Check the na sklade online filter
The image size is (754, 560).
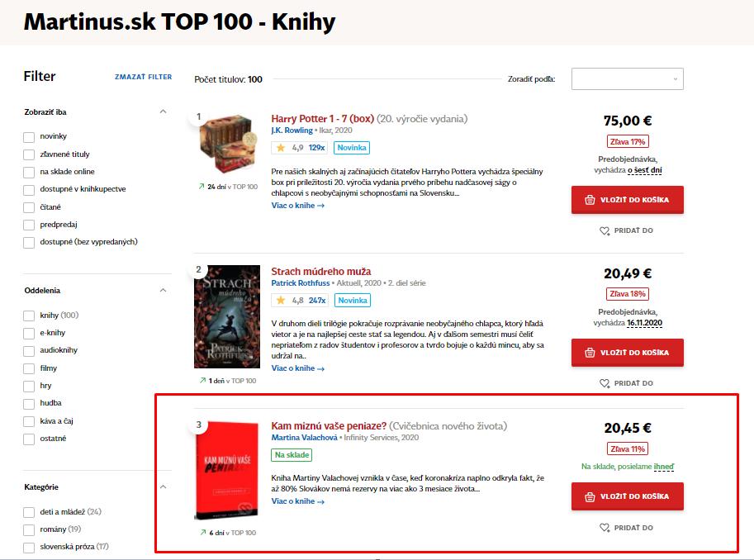pos(30,172)
